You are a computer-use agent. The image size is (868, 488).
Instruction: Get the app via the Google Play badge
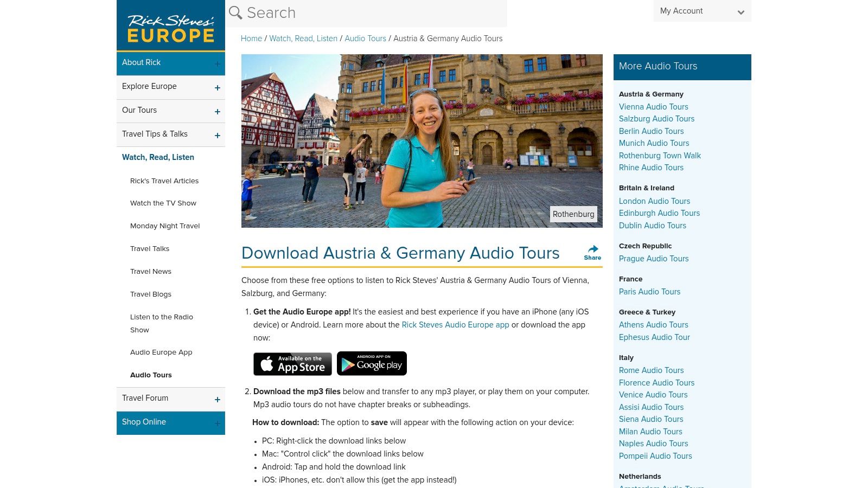pos(371,363)
